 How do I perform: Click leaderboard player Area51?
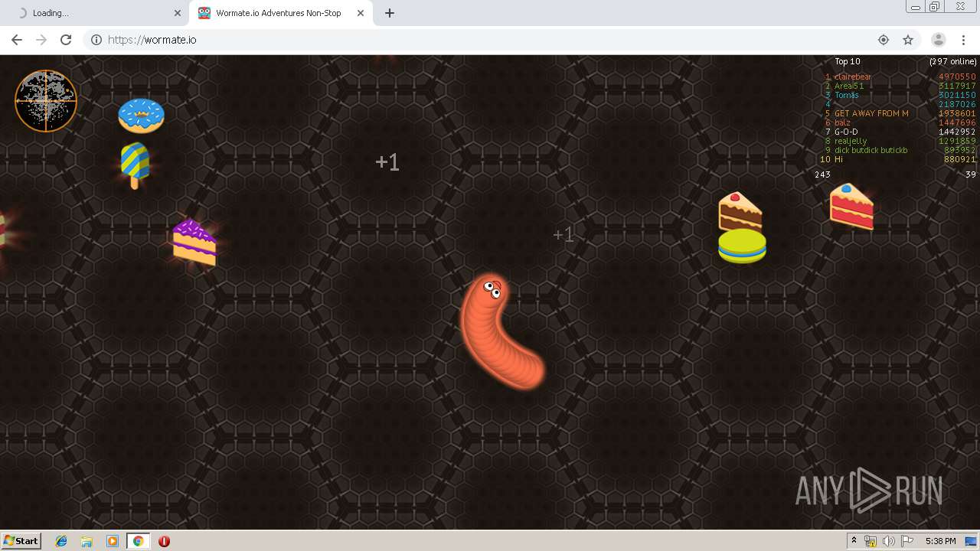click(849, 86)
